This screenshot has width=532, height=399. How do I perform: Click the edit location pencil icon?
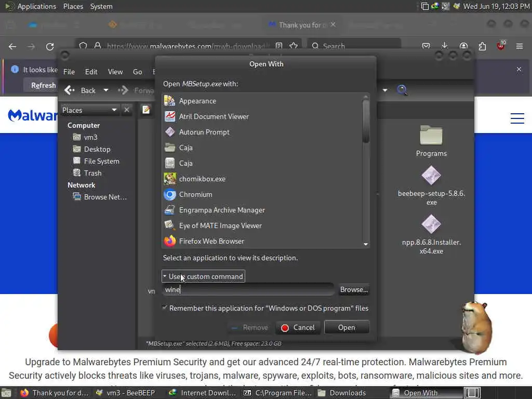point(146,110)
